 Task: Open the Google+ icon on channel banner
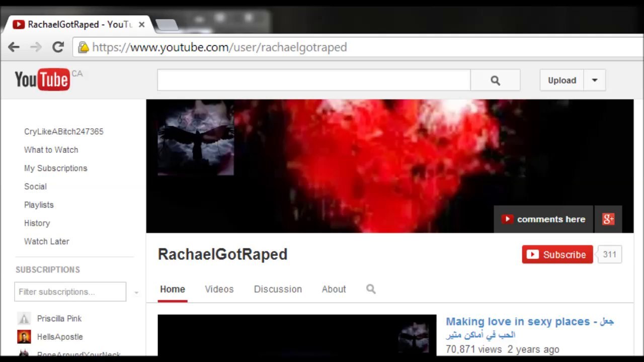pyautogui.click(x=608, y=219)
